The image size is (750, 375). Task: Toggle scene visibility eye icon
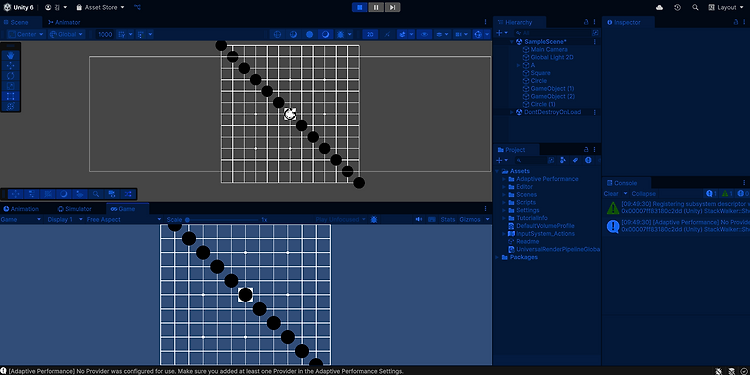(x=424, y=34)
